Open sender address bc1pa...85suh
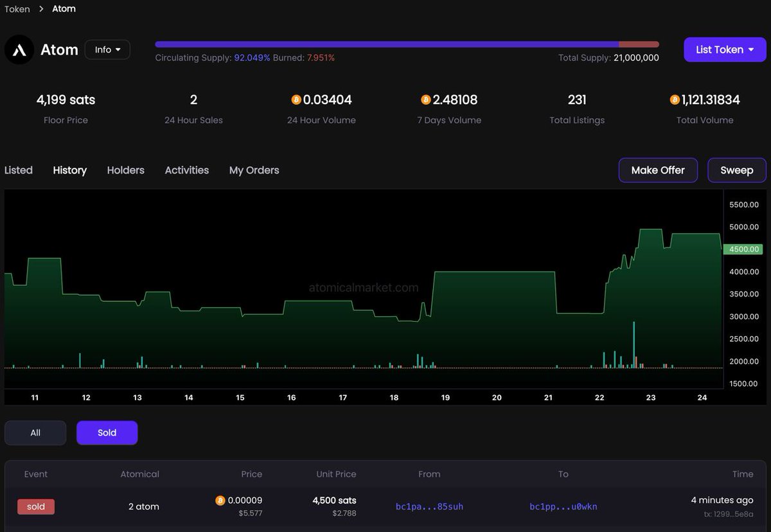 click(x=429, y=506)
